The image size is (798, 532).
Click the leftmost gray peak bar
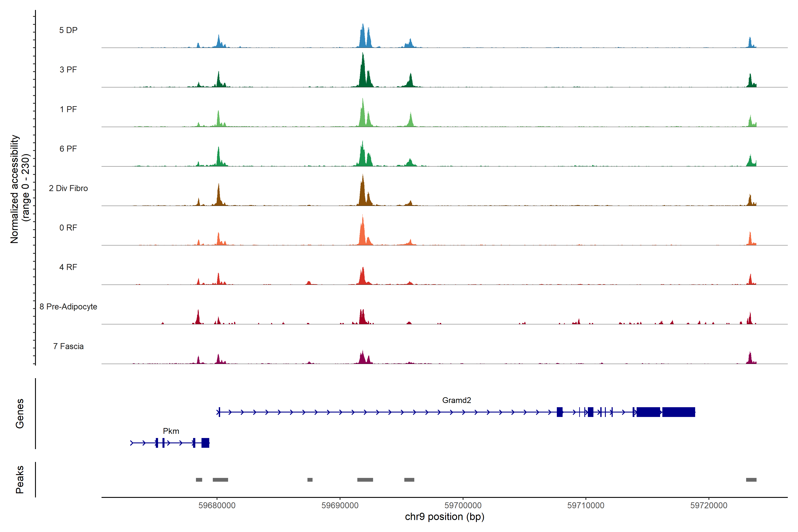point(199,480)
